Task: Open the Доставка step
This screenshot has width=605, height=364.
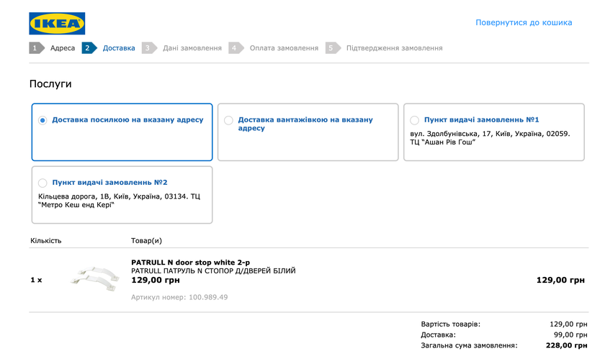Action: (119, 48)
